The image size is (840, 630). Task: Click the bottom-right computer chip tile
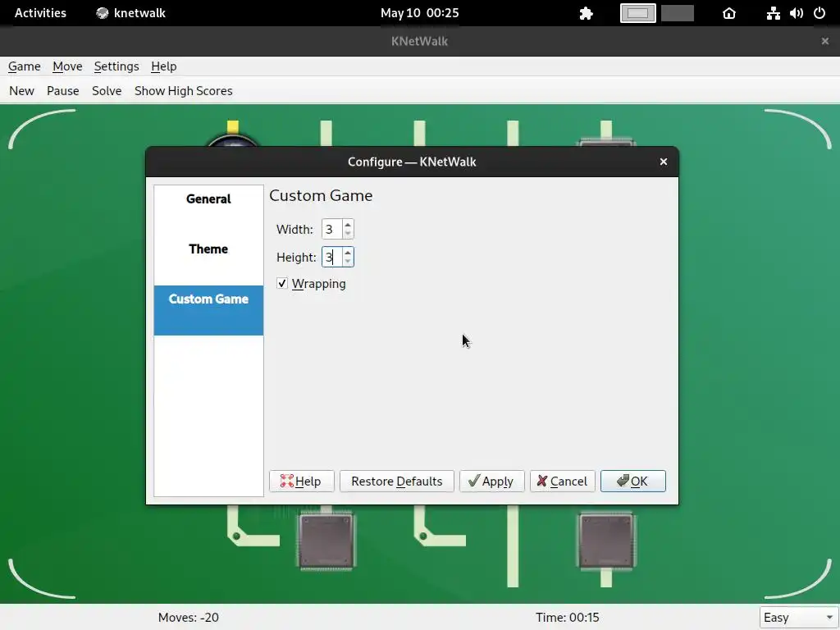coord(607,541)
